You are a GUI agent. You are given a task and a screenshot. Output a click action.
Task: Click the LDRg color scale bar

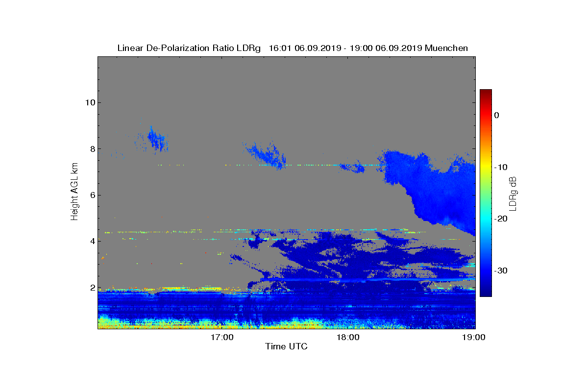click(x=486, y=193)
